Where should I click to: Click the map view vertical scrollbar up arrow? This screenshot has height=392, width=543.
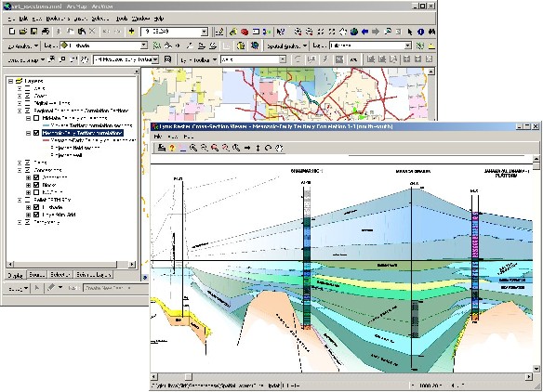pos(430,72)
